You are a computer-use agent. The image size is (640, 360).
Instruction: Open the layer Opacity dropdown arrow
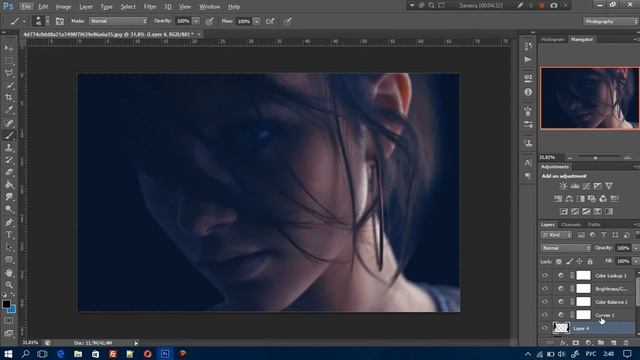(x=636, y=248)
